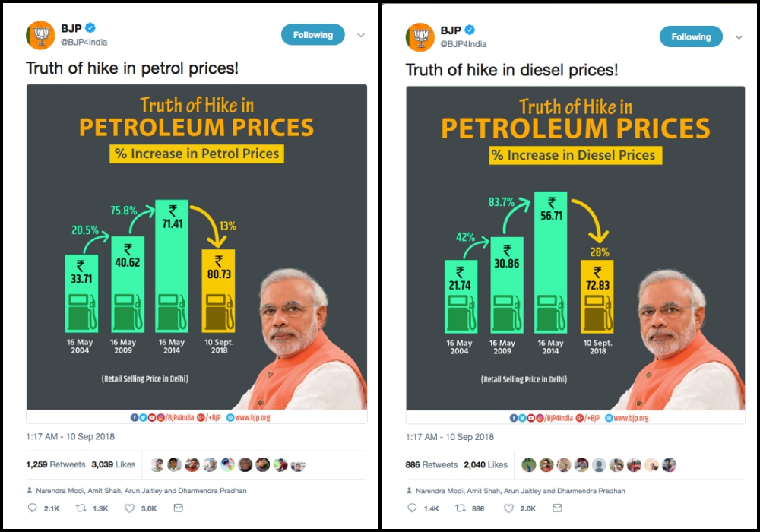
Task: Like the petrol prices tweet with the heart icon
Action: pyautogui.click(x=130, y=508)
